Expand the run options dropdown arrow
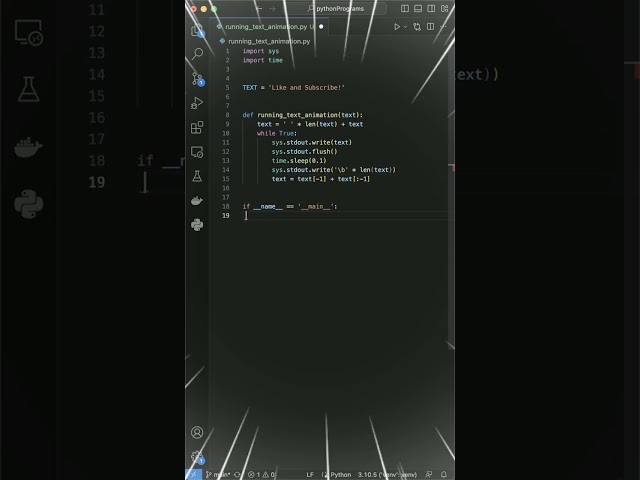Screen dimensions: 640x480 405,27
